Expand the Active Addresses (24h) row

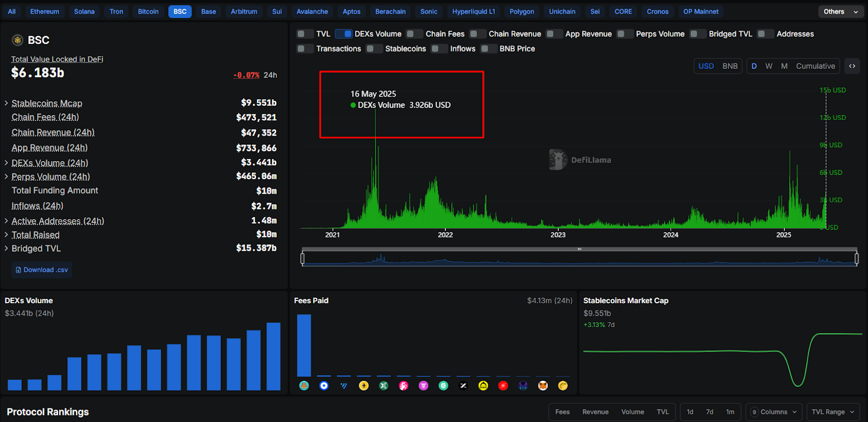pos(7,221)
